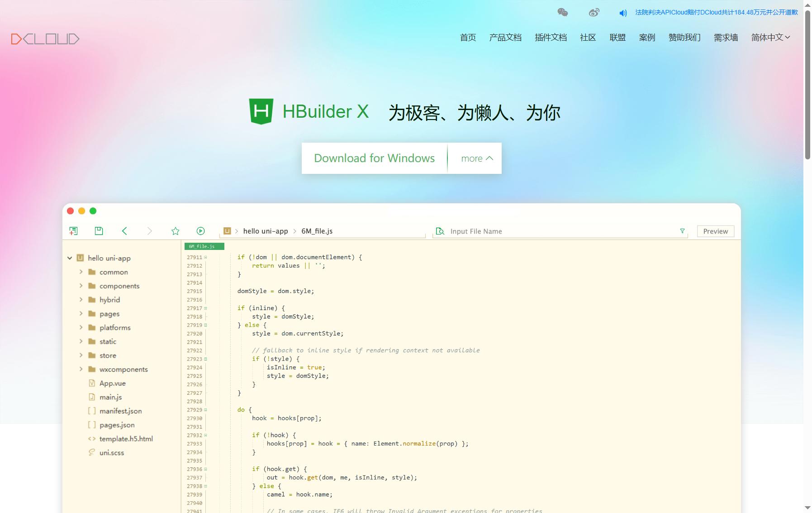Click the new file toolbar icon
Image resolution: width=812 pixels, height=513 pixels.
coord(73,231)
